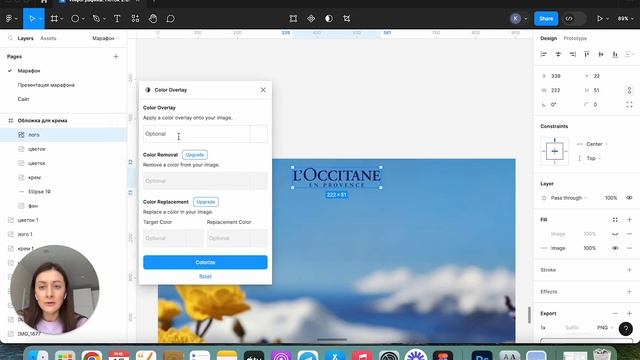
Task: Select the Марафон page
Action: pos(29,71)
